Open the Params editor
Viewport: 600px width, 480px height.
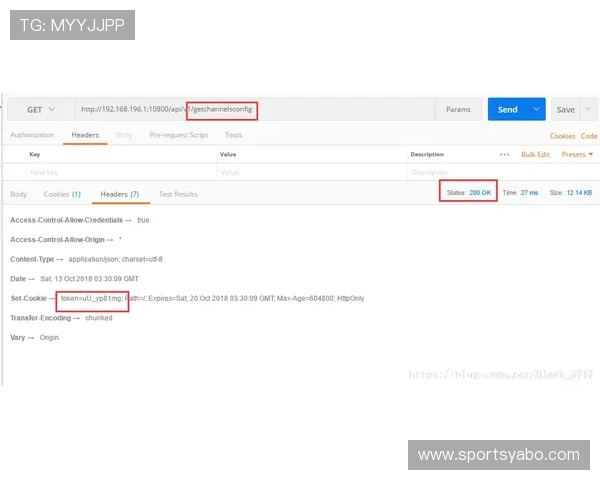point(458,109)
